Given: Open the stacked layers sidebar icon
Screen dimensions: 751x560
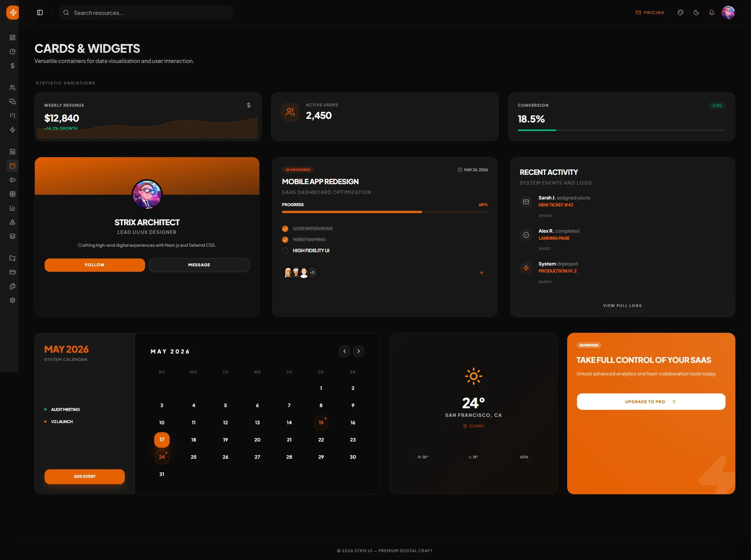Looking at the screenshot, I should [13, 236].
